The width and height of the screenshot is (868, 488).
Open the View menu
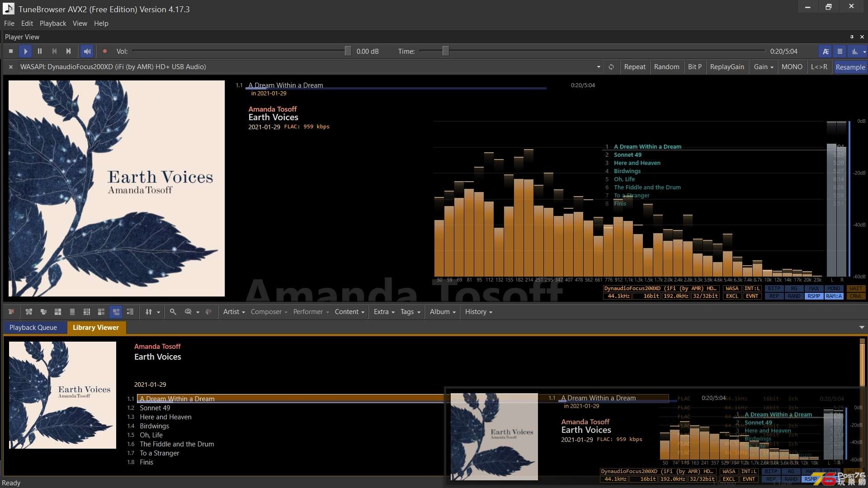coord(80,23)
